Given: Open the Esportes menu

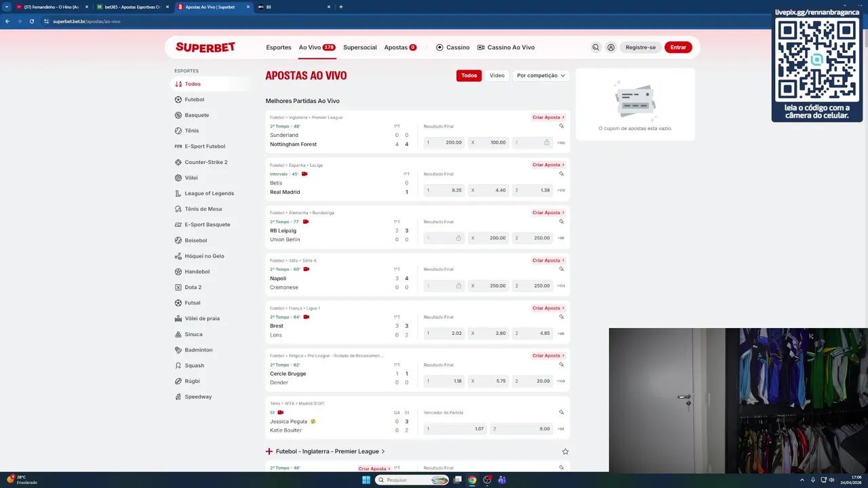Looking at the screenshot, I should (x=279, y=47).
